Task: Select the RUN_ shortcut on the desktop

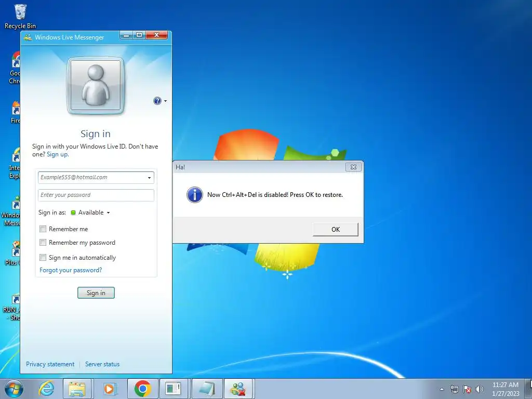Action: [x=11, y=308]
